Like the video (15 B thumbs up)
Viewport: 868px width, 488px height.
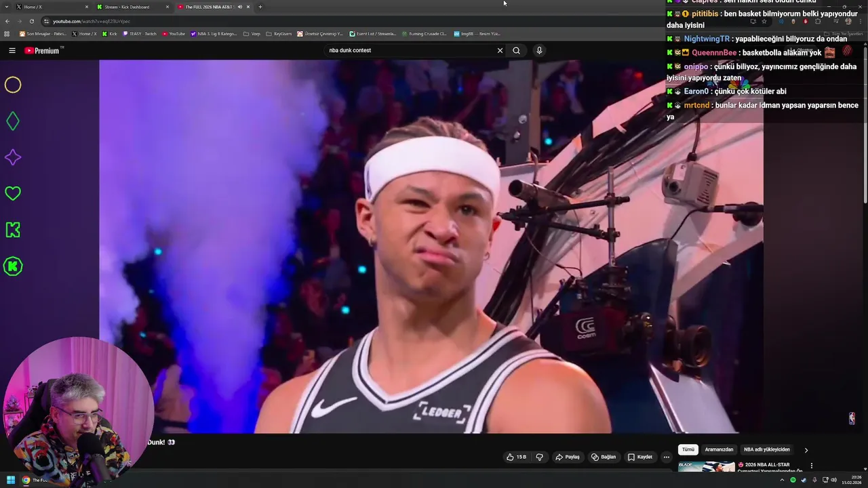point(516,457)
